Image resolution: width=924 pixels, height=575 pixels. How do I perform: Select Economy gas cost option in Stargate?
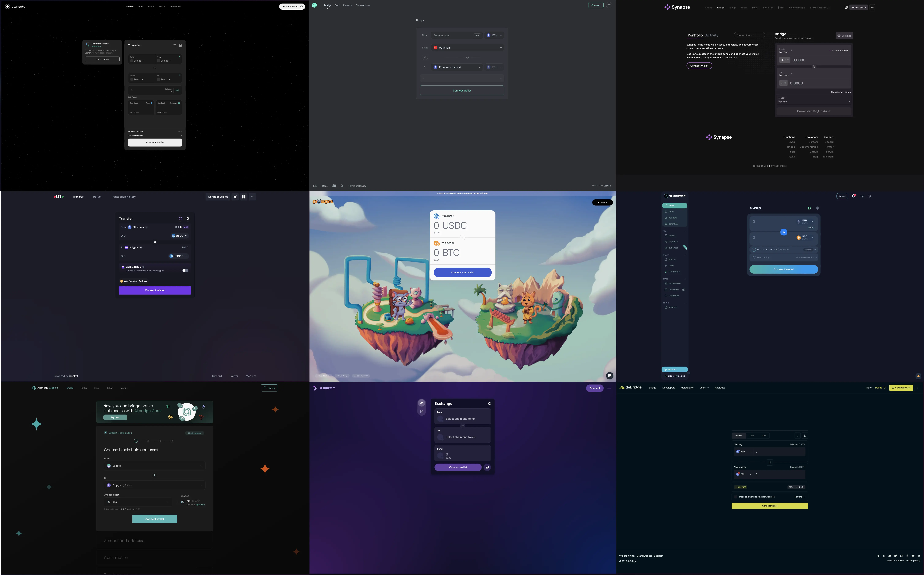point(169,108)
